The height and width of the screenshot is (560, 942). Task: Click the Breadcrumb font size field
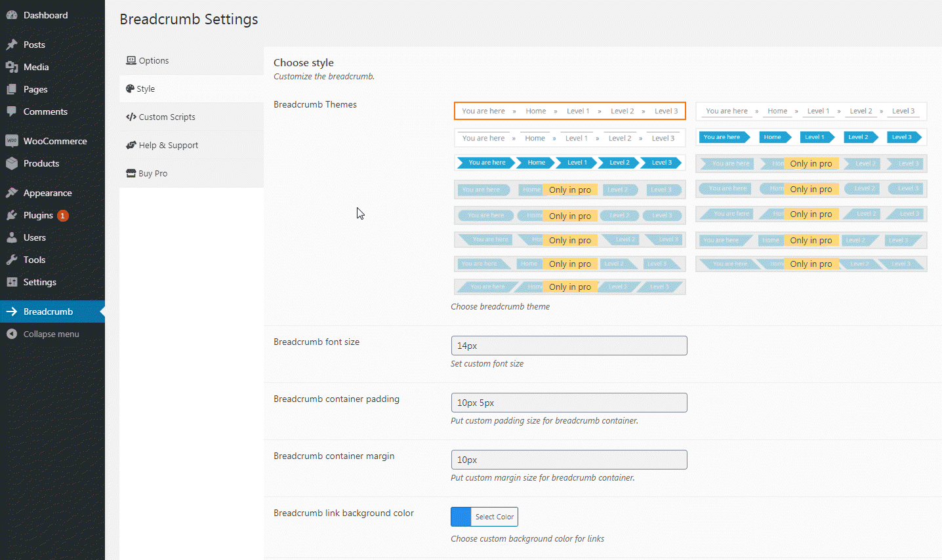(x=569, y=346)
